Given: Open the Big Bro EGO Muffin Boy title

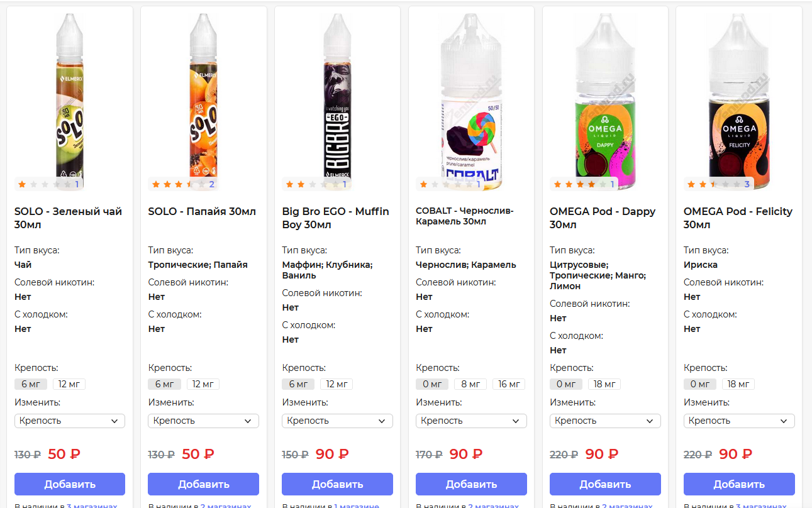Looking at the screenshot, I should pos(335,218).
